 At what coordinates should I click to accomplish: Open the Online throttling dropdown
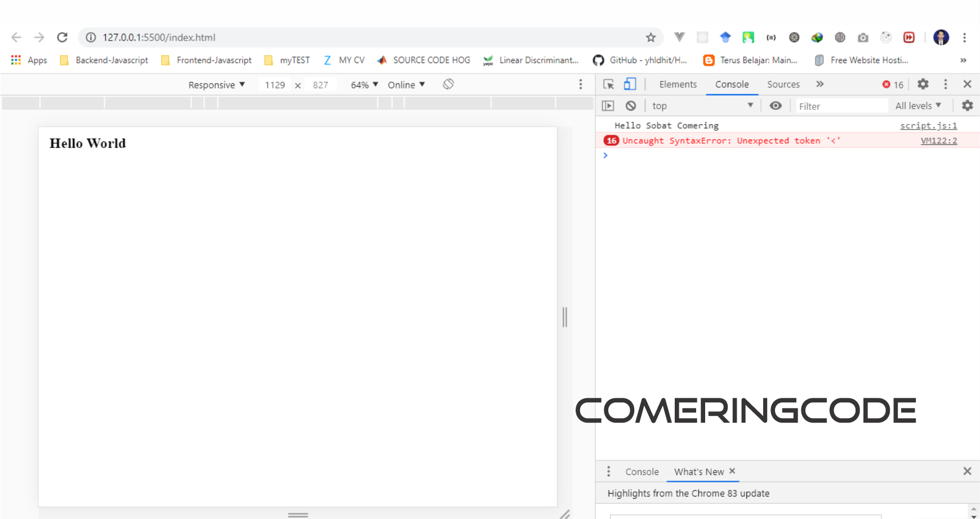(x=406, y=85)
